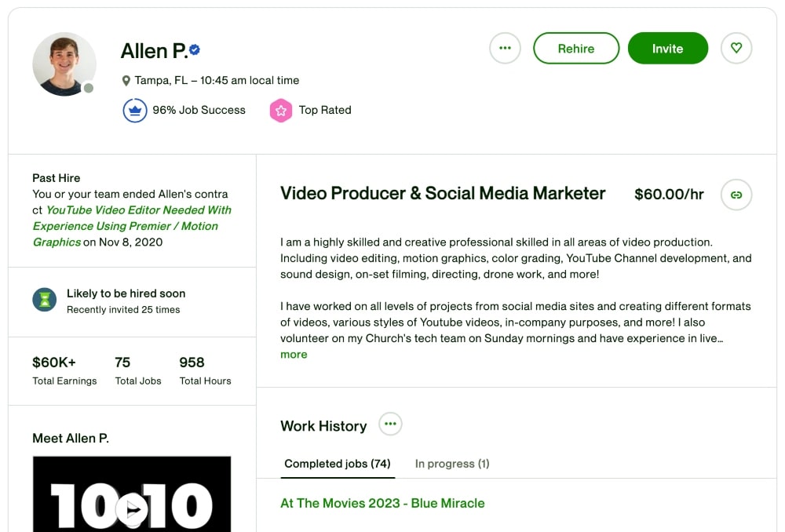Click the Video Producer & Social Media Marketer title
785x532 pixels.
pos(443,193)
